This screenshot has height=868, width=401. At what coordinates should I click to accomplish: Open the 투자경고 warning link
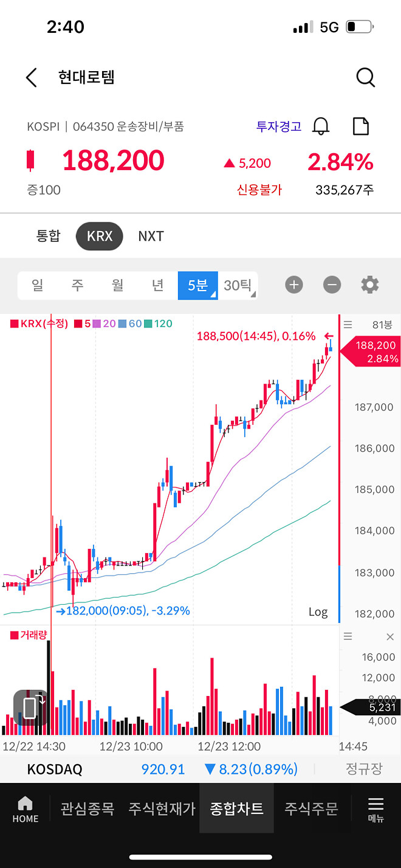(278, 126)
